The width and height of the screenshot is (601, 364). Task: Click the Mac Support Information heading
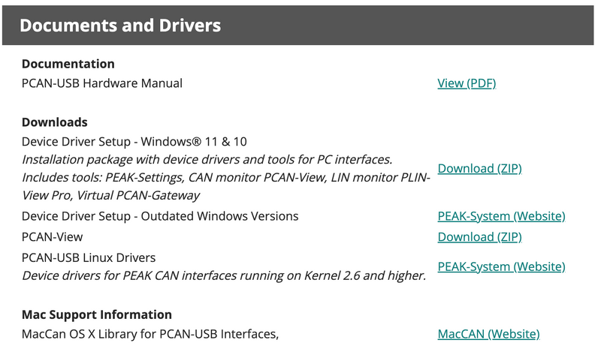(x=97, y=314)
